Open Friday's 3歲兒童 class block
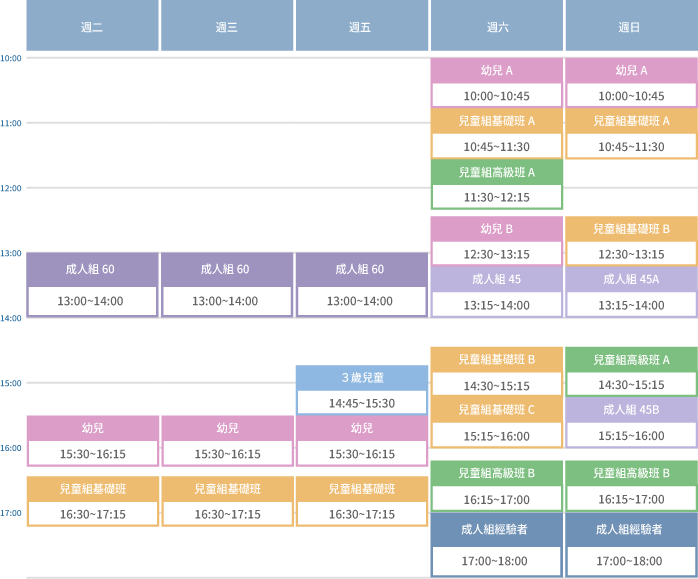The height and width of the screenshot is (579, 698). pos(361,390)
